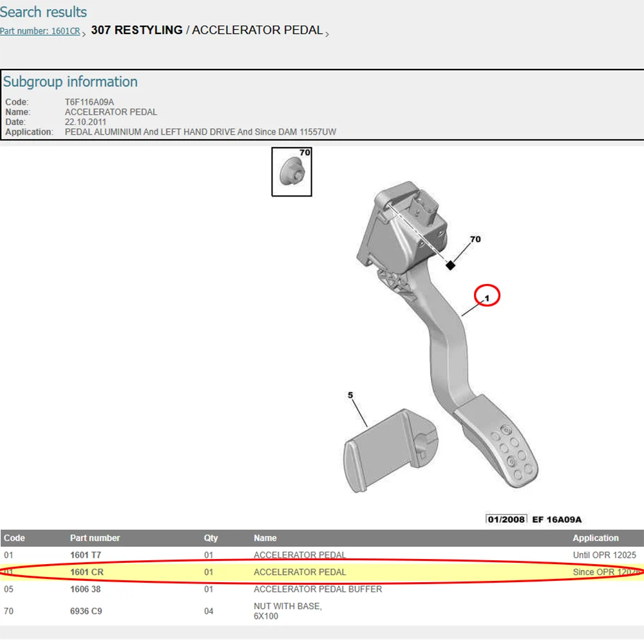
Task: Select callout number 5 above the buffer
Action: tap(350, 395)
